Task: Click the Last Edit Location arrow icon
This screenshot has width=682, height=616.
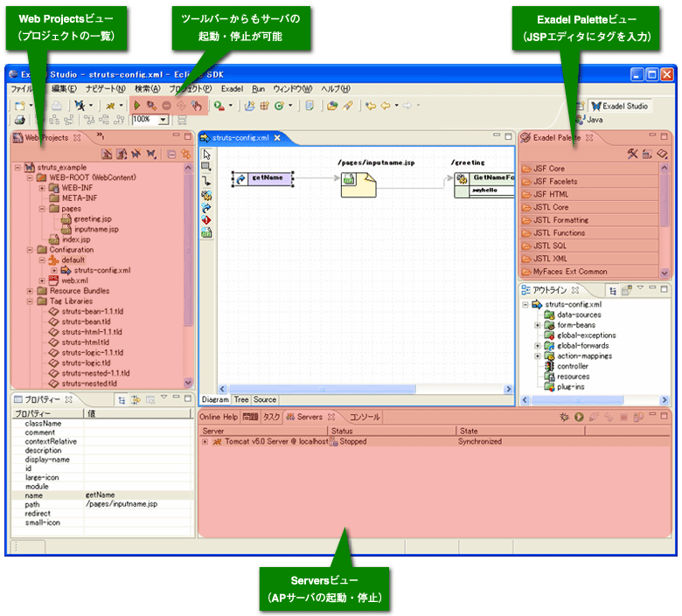Action: 370,106
